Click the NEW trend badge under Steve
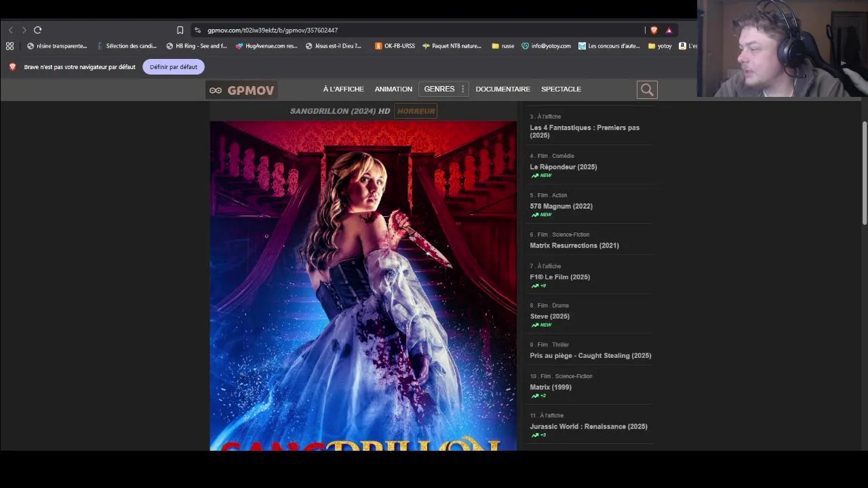 [541, 325]
